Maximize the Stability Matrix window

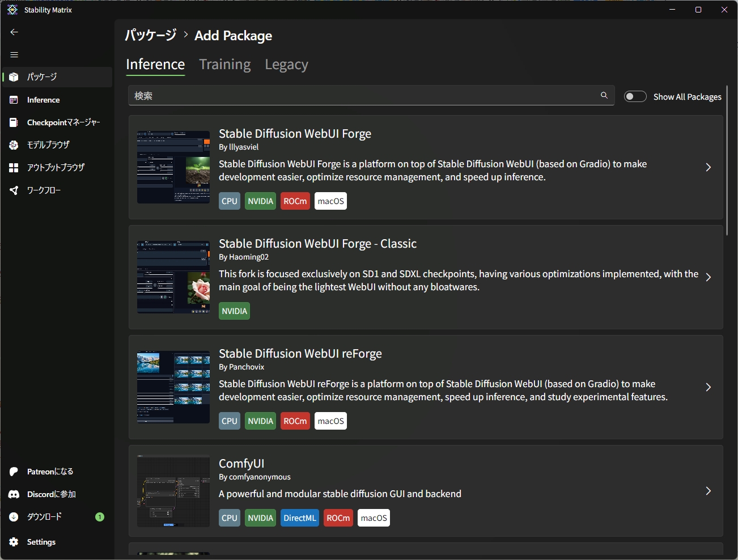[x=698, y=10]
